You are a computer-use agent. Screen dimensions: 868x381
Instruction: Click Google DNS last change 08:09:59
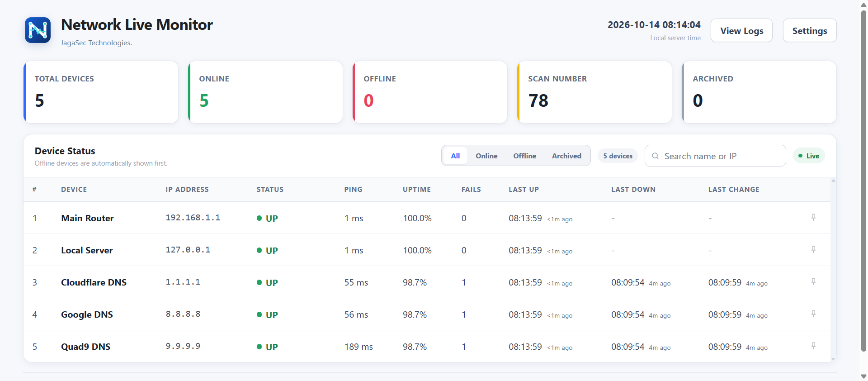[x=725, y=314]
